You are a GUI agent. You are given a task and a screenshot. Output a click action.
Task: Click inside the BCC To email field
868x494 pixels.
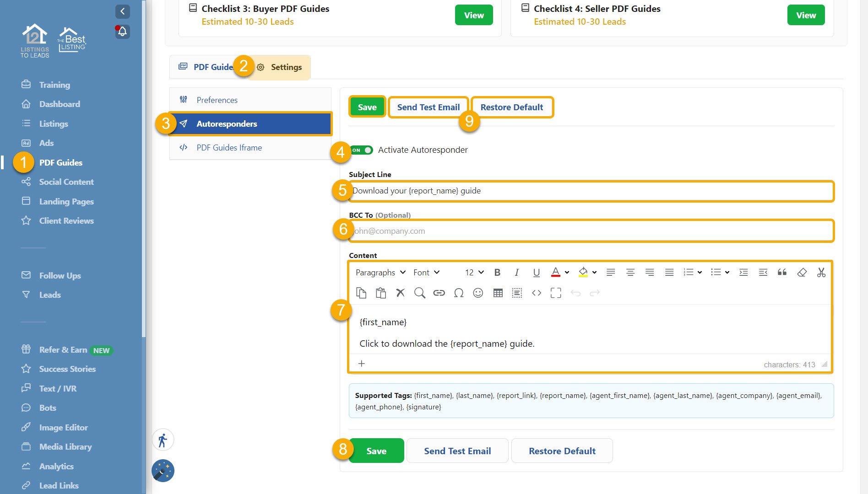coord(591,231)
